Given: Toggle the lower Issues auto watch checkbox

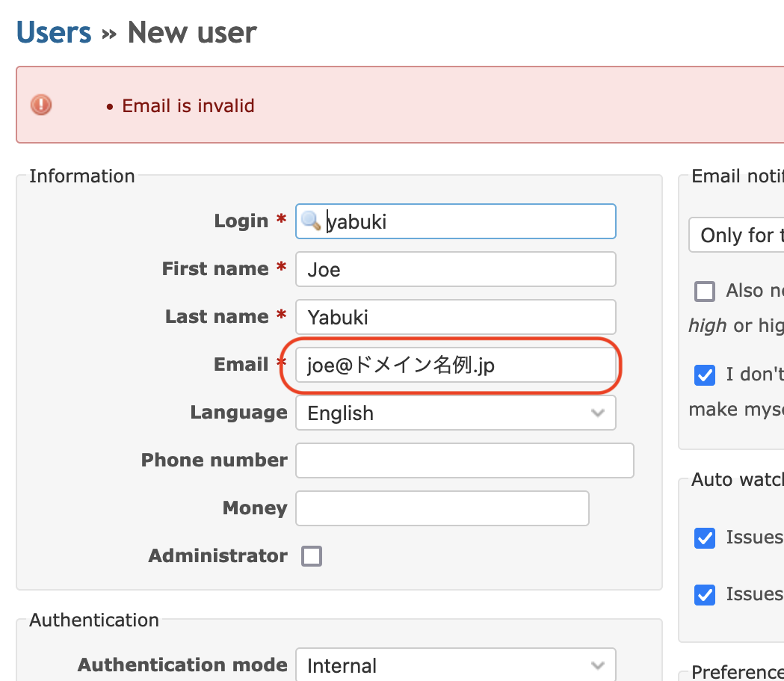Looking at the screenshot, I should pyautogui.click(x=705, y=594).
